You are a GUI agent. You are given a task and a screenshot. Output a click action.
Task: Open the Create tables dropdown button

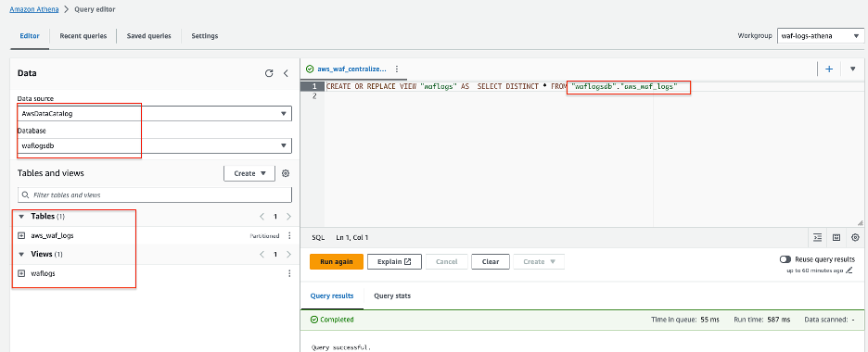coord(249,173)
